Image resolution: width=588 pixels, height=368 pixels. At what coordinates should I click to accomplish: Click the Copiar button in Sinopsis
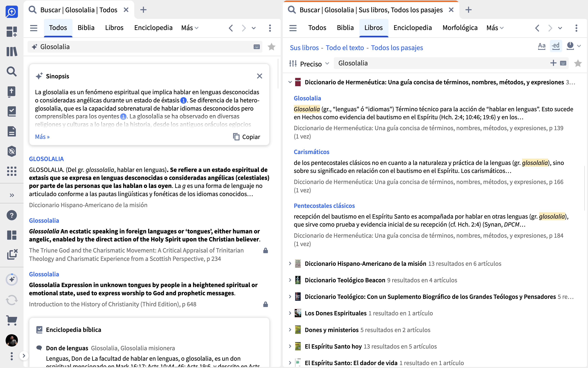(x=246, y=137)
